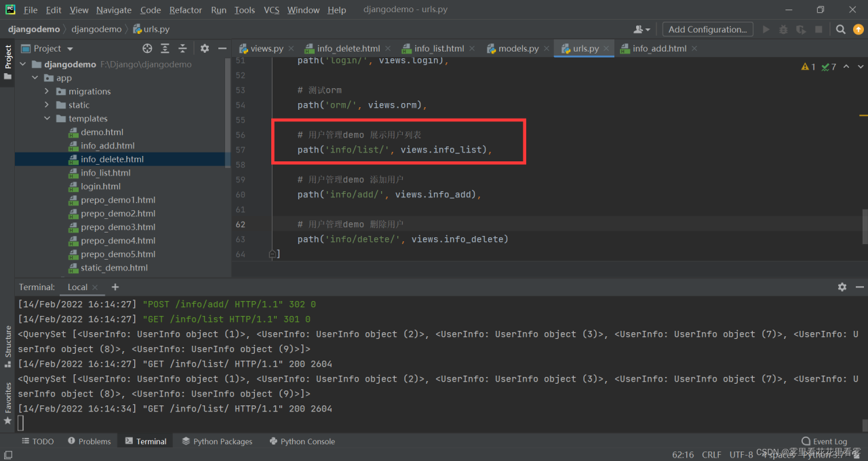The width and height of the screenshot is (868, 461).
Task: Hide the Terminal panel with minus icon
Action: click(859, 287)
